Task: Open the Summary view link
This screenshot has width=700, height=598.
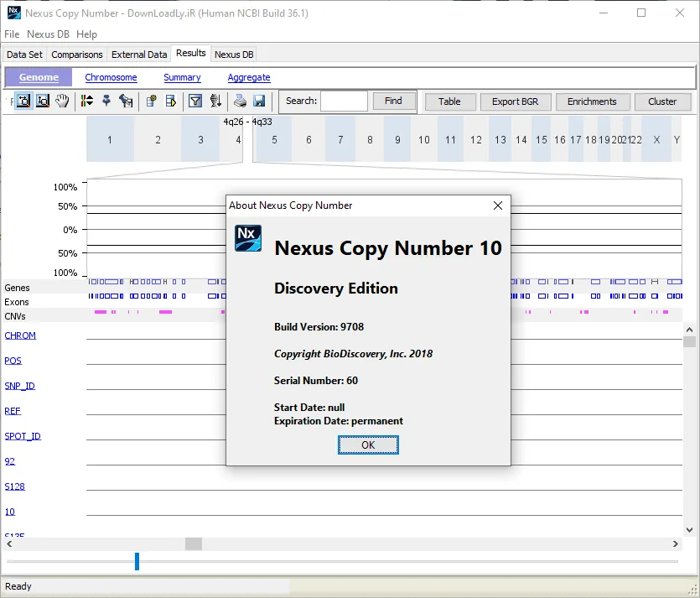Action: click(182, 77)
